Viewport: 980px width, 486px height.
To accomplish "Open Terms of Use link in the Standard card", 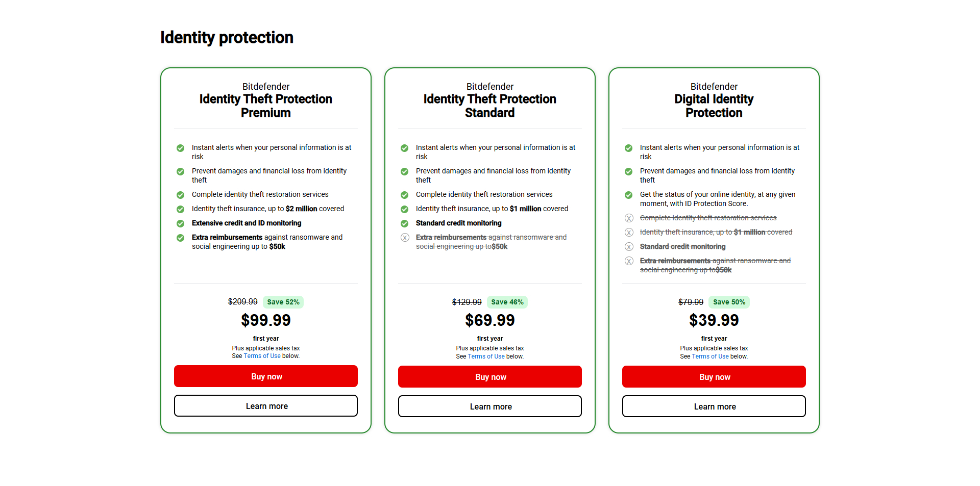I will 486,356.
